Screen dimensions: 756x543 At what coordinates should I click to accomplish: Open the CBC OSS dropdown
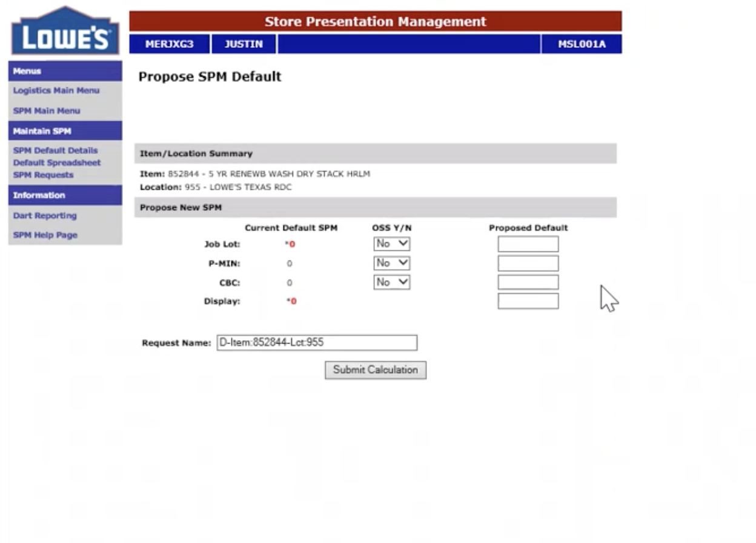click(391, 282)
